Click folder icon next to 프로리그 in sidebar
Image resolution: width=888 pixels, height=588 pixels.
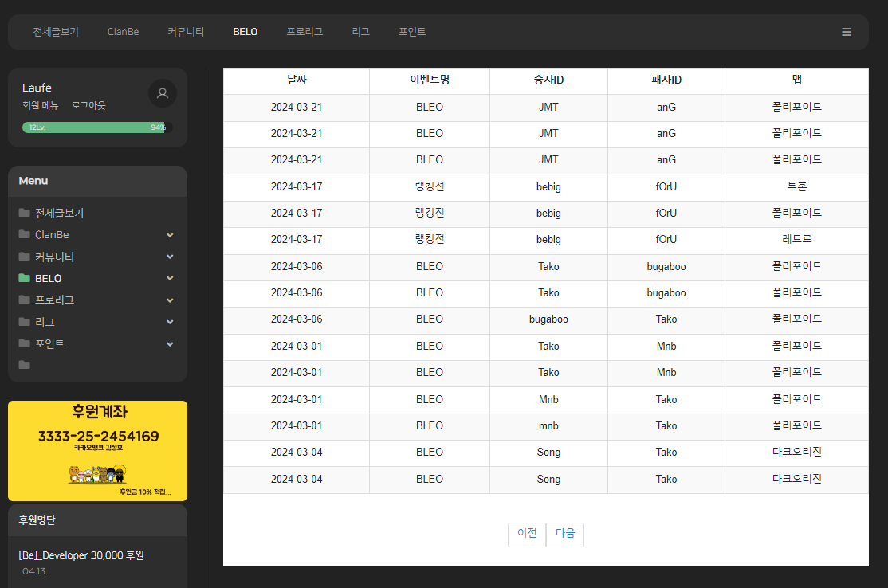pyautogui.click(x=25, y=300)
